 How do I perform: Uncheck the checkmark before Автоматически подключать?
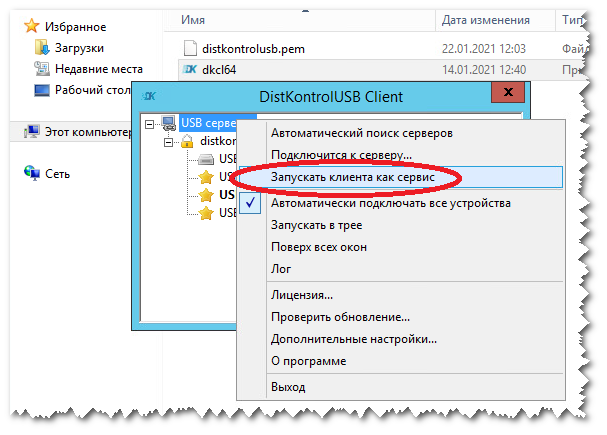[250, 202]
